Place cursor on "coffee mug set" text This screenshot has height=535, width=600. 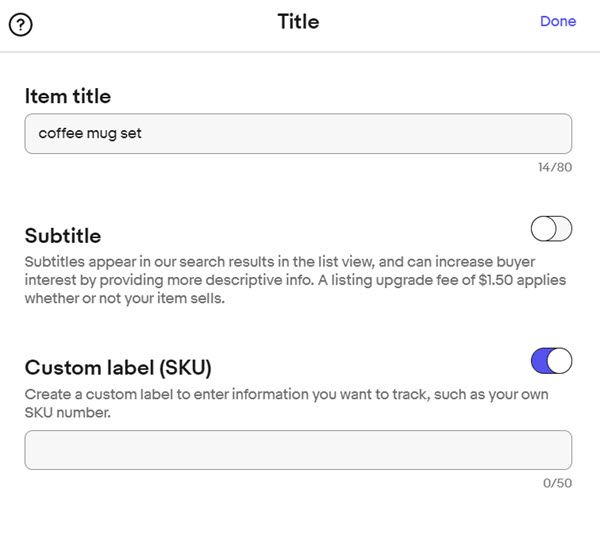click(x=90, y=133)
